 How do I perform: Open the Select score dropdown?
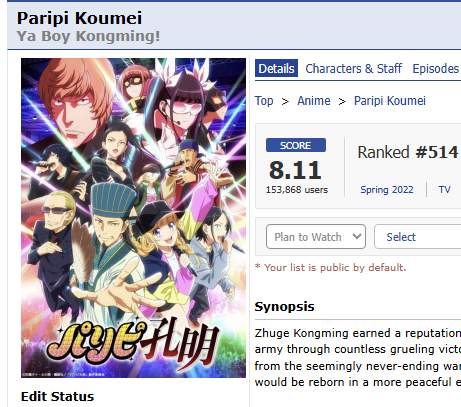tap(417, 237)
